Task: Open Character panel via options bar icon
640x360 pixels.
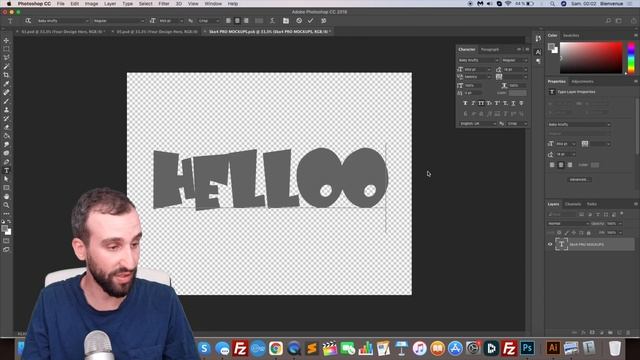Action: [286, 20]
